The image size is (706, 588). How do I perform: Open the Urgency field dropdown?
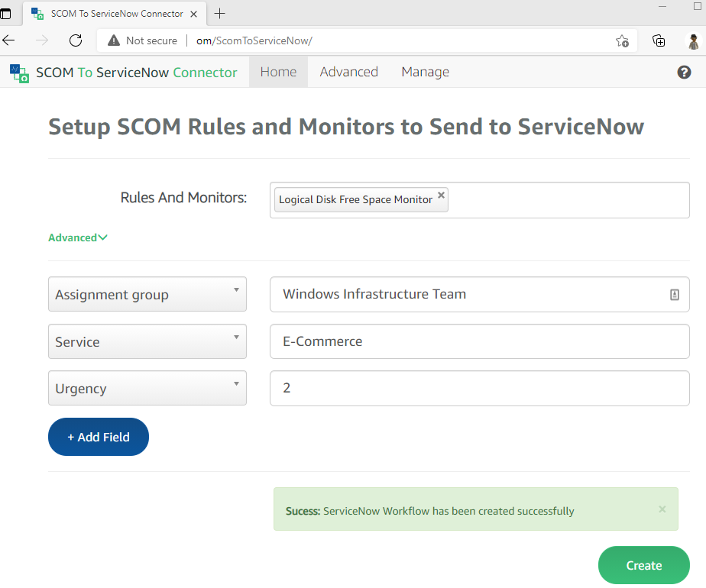[147, 388]
